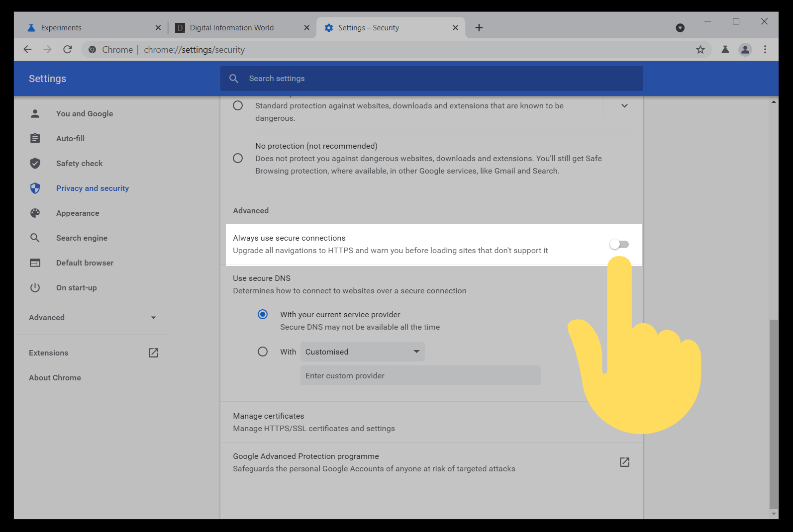Switch to the Digital Information World tab

point(243,28)
